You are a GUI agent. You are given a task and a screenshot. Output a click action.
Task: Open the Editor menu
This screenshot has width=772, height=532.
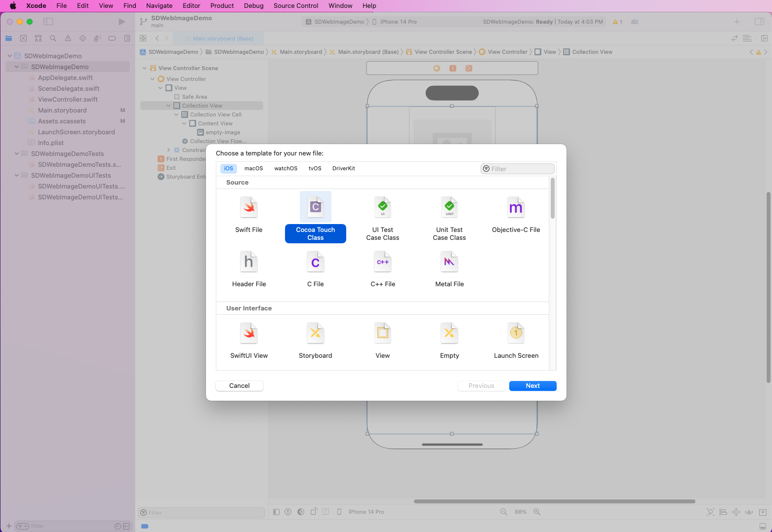pos(192,6)
